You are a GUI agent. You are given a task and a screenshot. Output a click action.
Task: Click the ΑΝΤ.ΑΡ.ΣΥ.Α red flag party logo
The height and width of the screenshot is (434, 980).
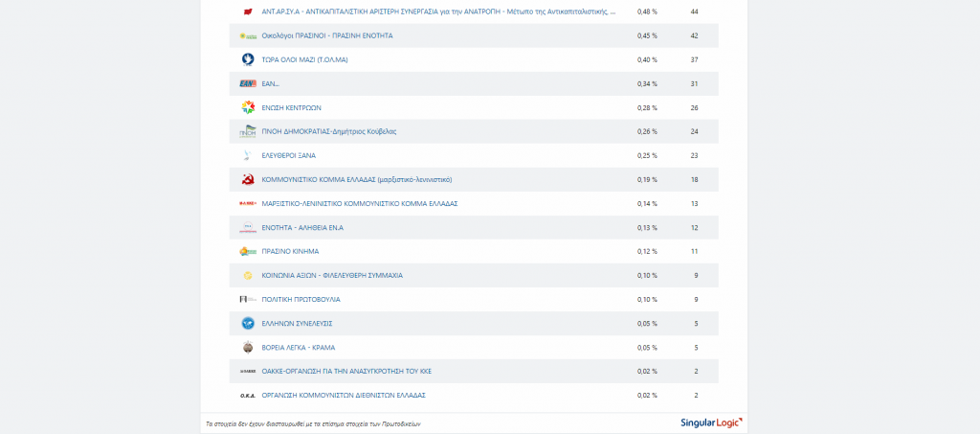(x=248, y=11)
